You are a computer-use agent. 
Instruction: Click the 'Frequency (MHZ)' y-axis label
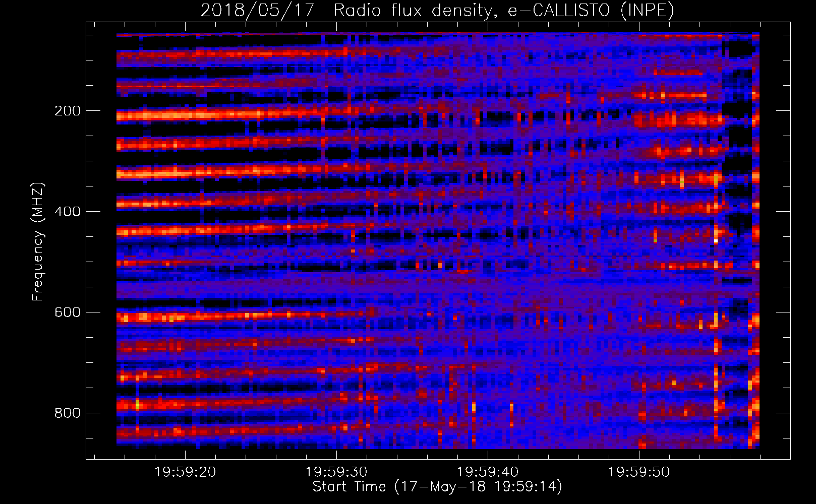click(38, 241)
